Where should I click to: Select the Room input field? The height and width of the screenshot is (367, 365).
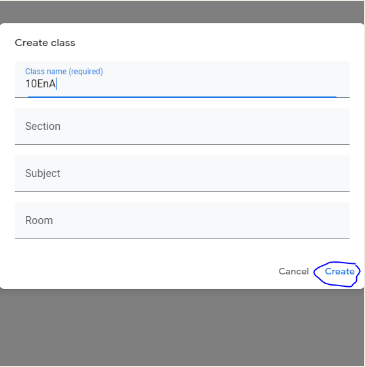coord(182,220)
